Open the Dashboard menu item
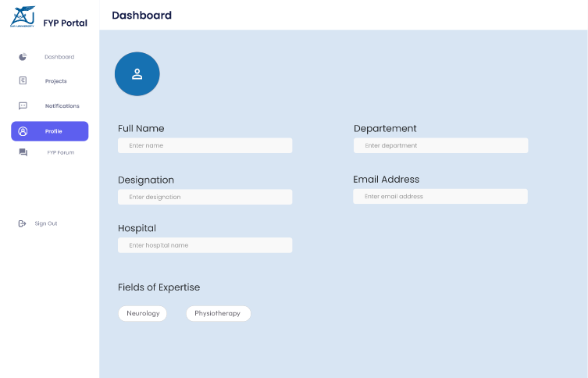 point(59,57)
